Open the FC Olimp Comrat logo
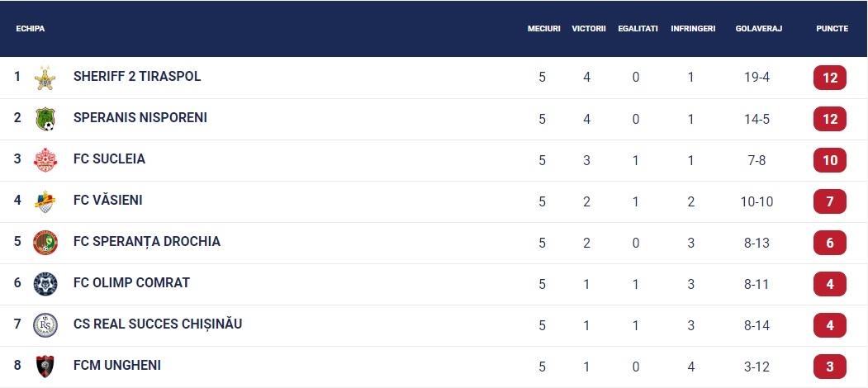 click(45, 284)
